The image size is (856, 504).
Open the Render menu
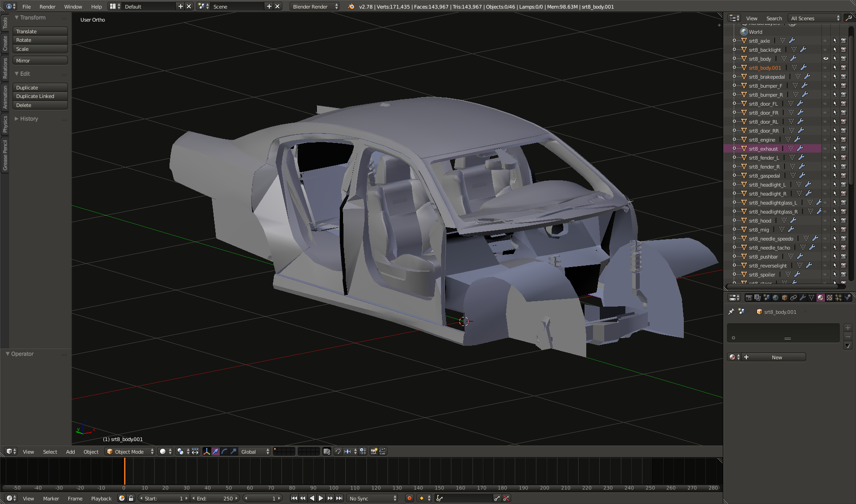pos(47,6)
